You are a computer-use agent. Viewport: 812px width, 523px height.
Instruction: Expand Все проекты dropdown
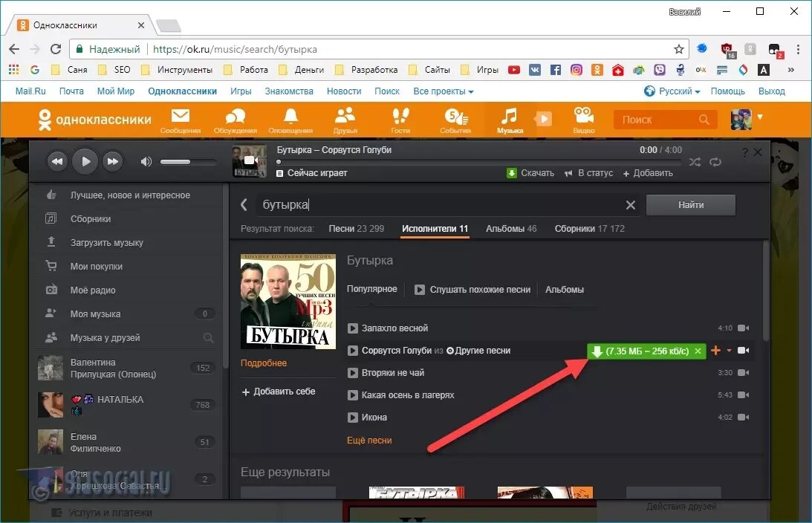(444, 91)
